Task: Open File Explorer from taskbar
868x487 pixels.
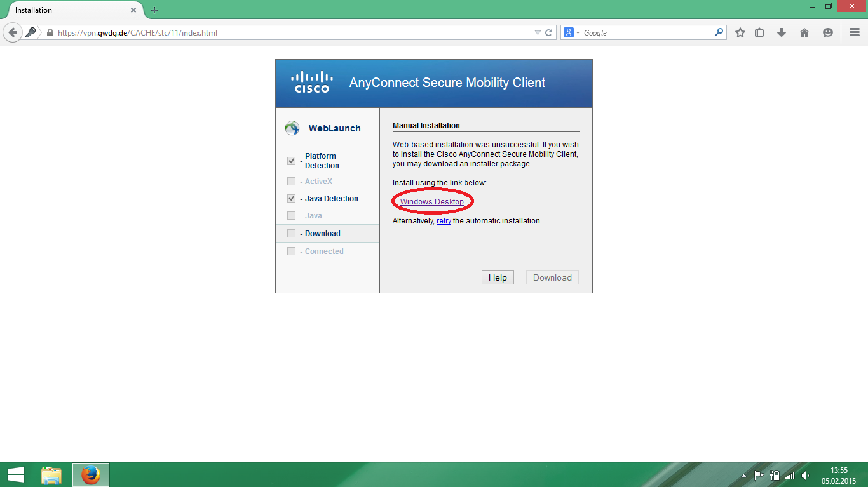Action: [51, 475]
